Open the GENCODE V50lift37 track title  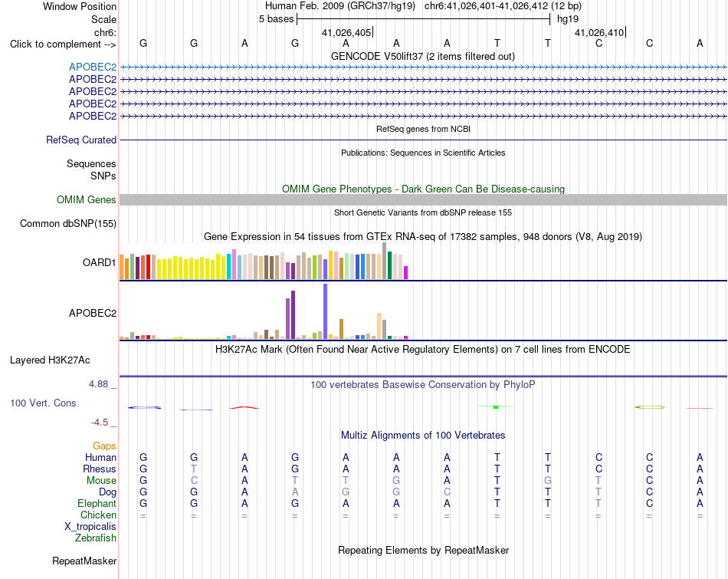tap(422, 56)
